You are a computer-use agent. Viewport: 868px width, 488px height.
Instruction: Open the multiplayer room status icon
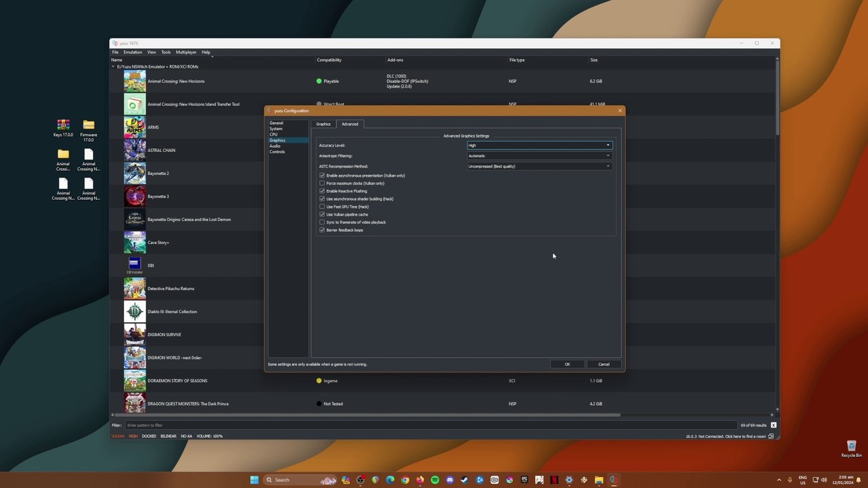point(770,436)
